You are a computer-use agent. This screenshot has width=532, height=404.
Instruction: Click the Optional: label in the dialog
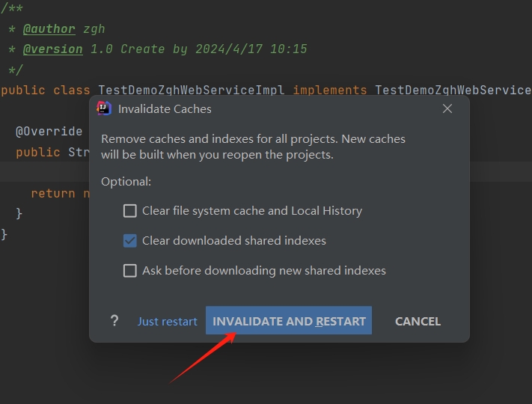coord(126,181)
